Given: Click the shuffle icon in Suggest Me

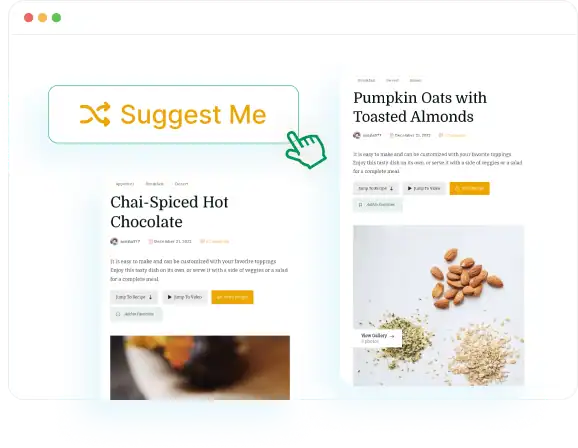Looking at the screenshot, I should (95, 114).
